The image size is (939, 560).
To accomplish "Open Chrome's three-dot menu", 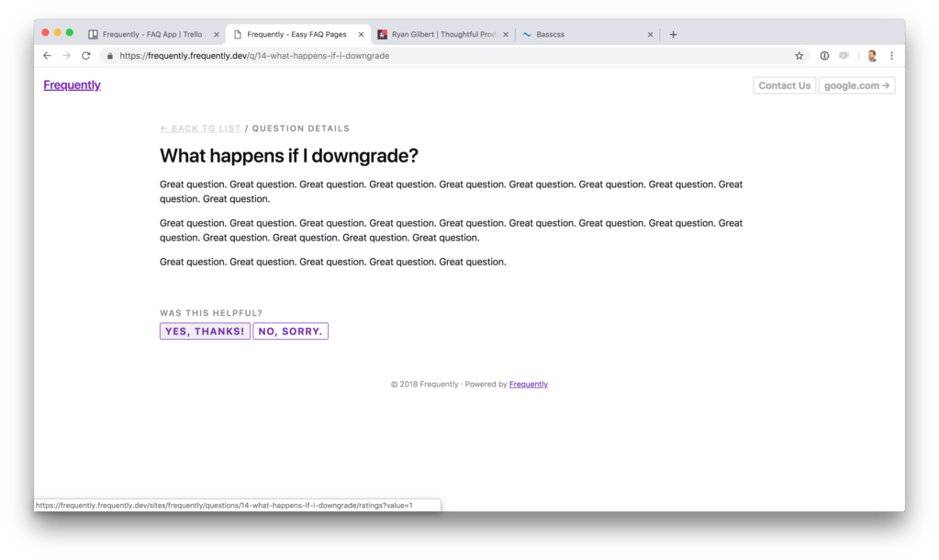I will [891, 56].
